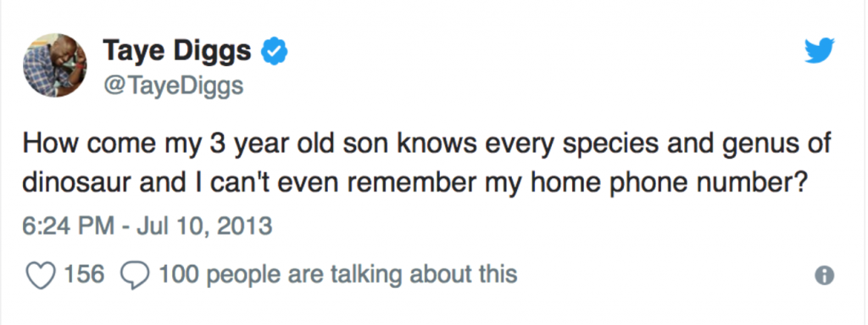Click the Twitter bird logo

(820, 52)
